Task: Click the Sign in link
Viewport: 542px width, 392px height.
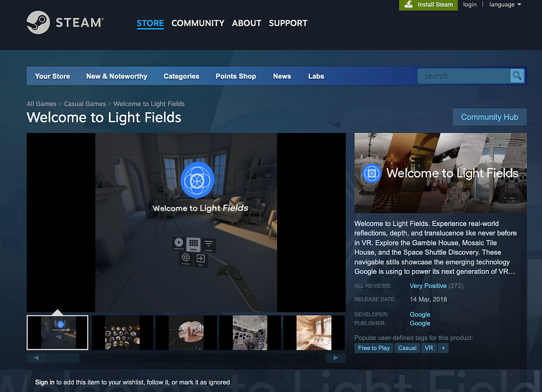Action: click(44, 382)
